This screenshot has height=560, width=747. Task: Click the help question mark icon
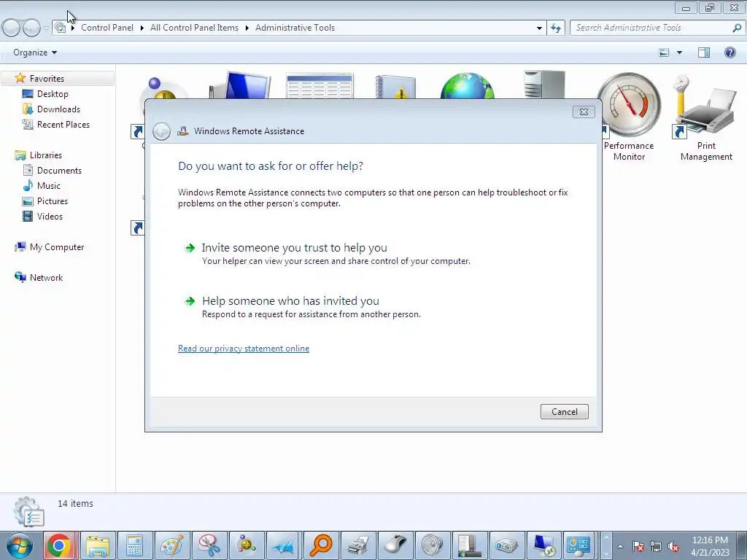coord(729,52)
